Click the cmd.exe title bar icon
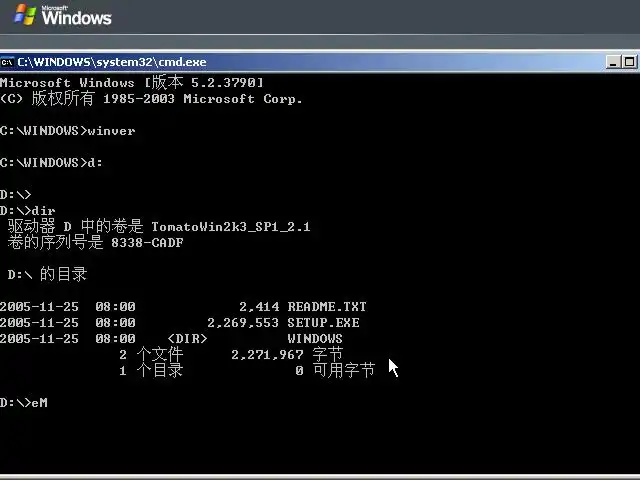The height and width of the screenshot is (480, 640). (x=7, y=62)
